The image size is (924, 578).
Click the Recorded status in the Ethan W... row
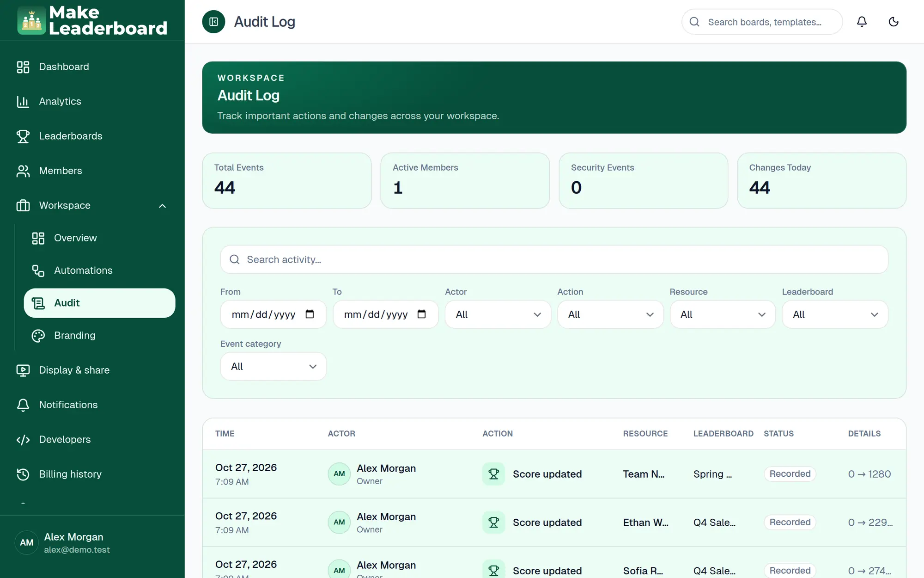(x=790, y=523)
